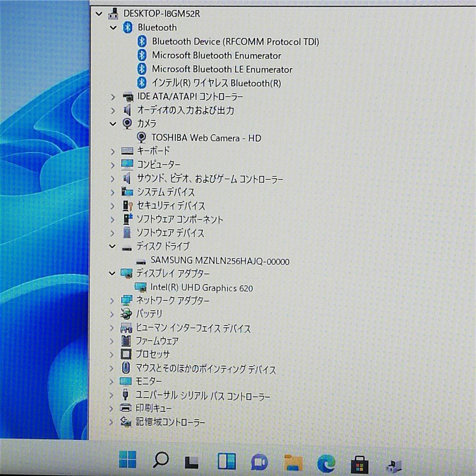Click the printer icon beside 印刷キュー

[x=125, y=408]
